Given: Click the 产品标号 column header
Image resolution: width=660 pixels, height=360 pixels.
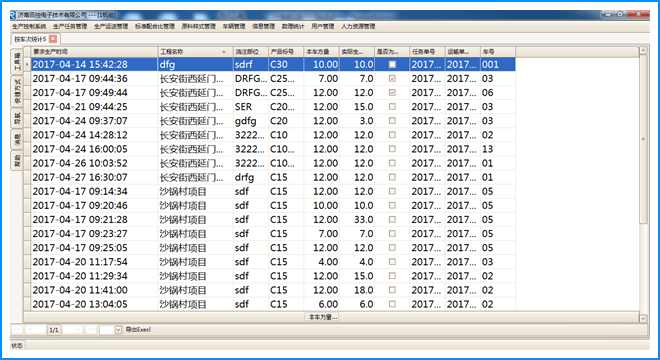Looking at the screenshot, I should (286, 52).
